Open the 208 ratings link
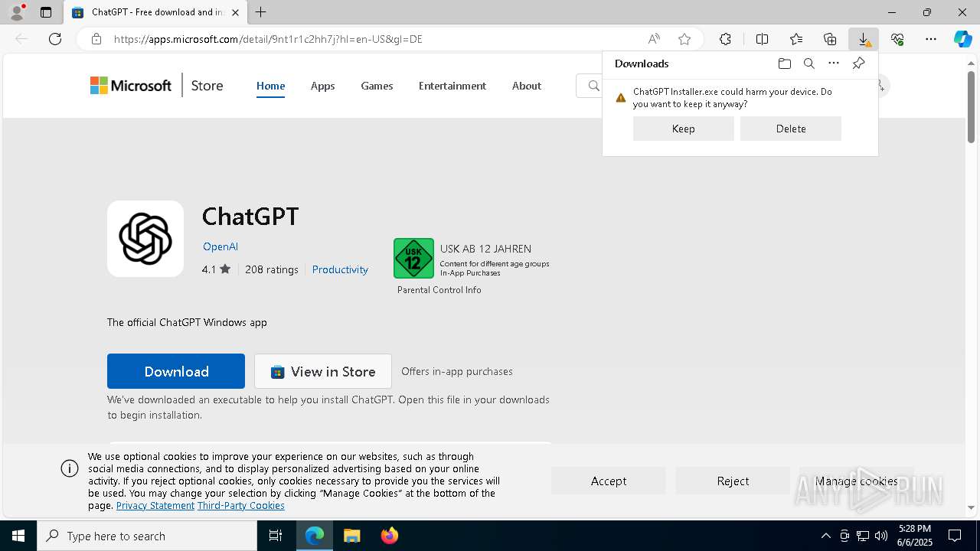Screen dimensions: 980x551 (x=272, y=269)
